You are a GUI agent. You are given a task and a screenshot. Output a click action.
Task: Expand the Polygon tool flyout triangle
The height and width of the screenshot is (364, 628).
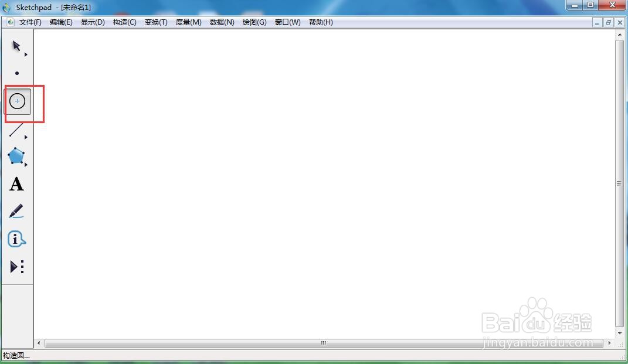(x=26, y=165)
